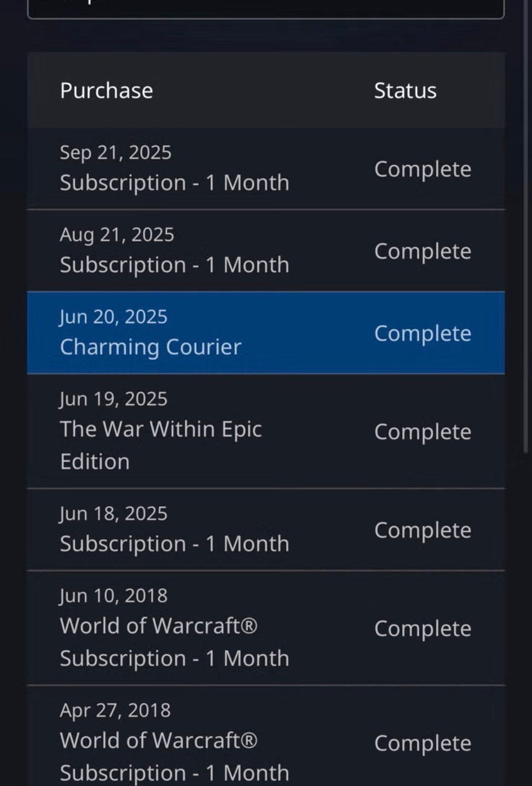Open The War Within Epic Edition order
This screenshot has height=786, width=532.
(x=266, y=431)
